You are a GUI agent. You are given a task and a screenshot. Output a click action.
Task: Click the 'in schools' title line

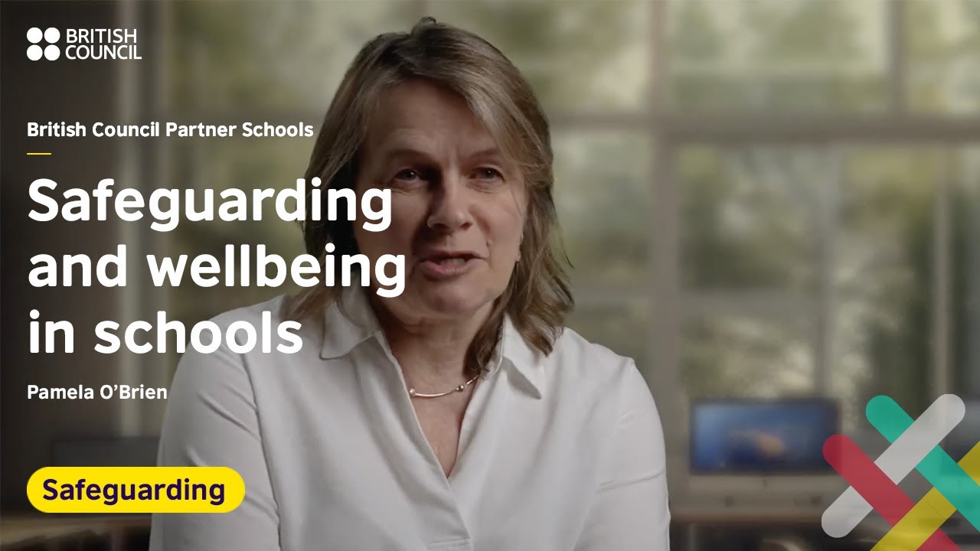click(x=165, y=331)
